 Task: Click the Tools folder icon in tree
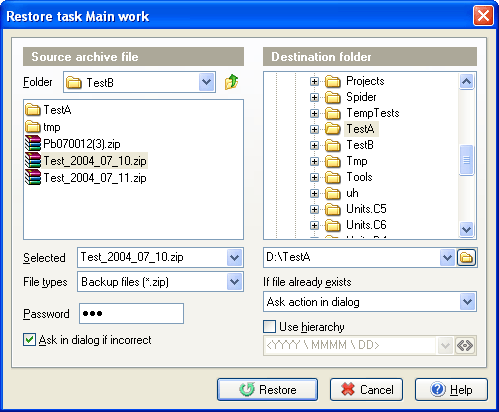(333, 177)
